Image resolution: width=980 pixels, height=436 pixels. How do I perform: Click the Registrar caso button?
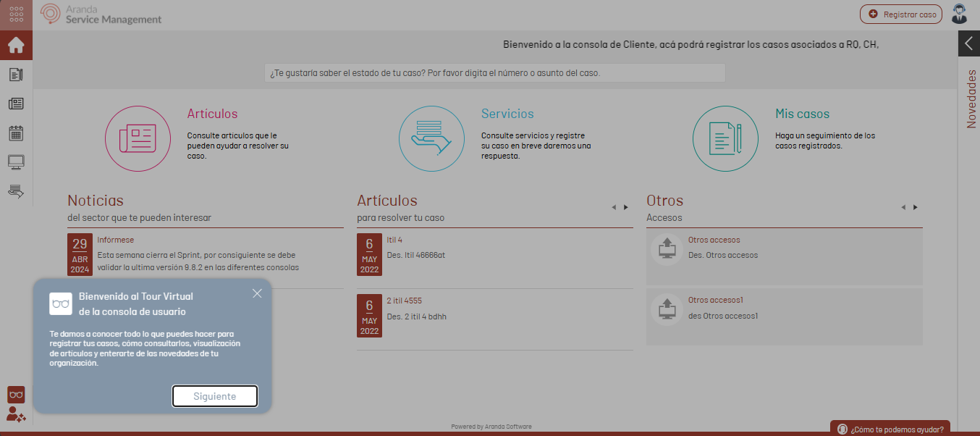pyautogui.click(x=900, y=14)
